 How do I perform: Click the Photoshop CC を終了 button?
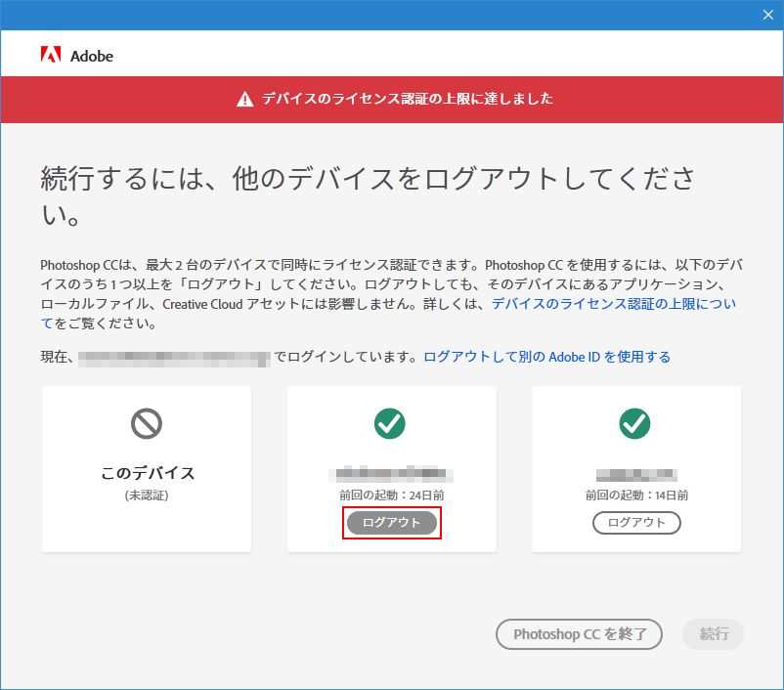pyautogui.click(x=579, y=634)
